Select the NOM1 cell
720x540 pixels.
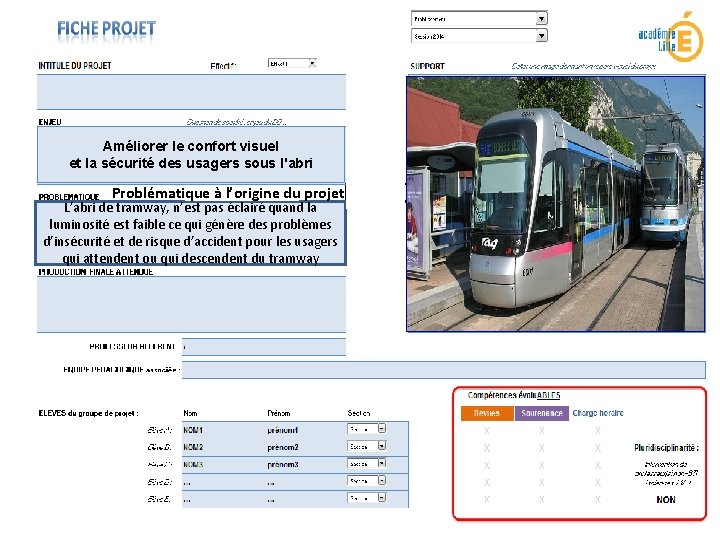pyautogui.click(x=193, y=430)
